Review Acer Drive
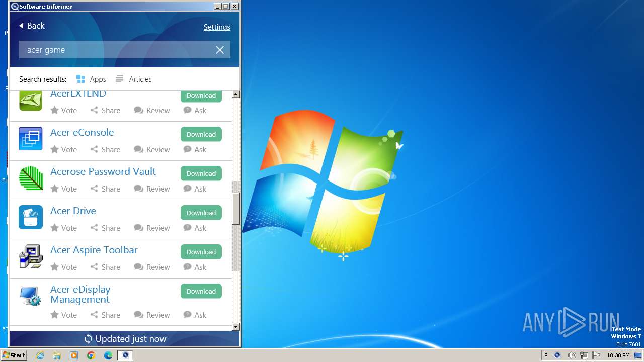Screen dimensions: 644x362 click(152, 228)
